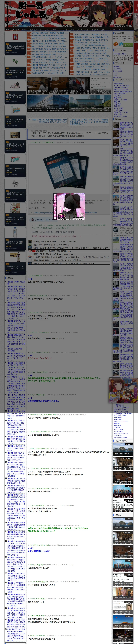Click icon beside 【相場】強い米雇用統計 link
This screenshot has width=138, height=644.
point(30,260)
